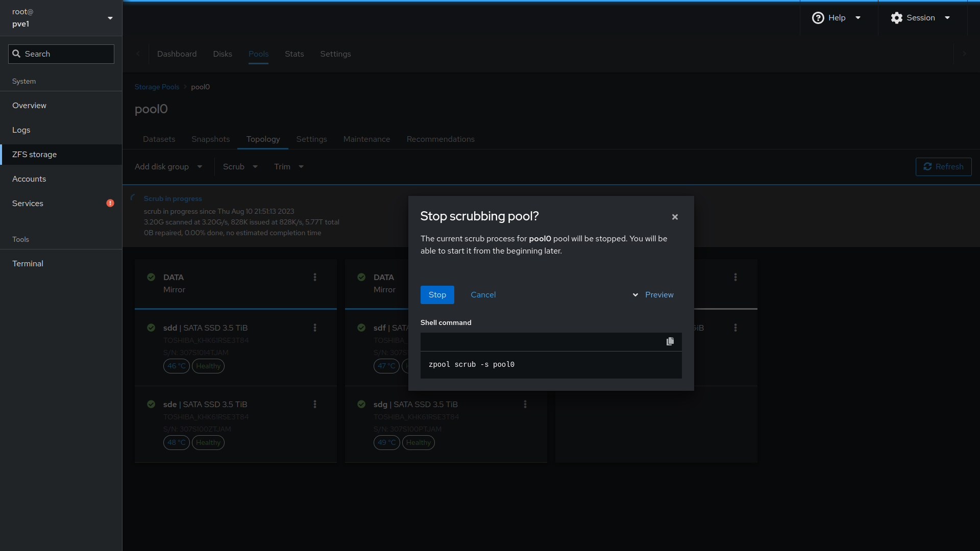Focus the sidebar Search field

pos(61,54)
